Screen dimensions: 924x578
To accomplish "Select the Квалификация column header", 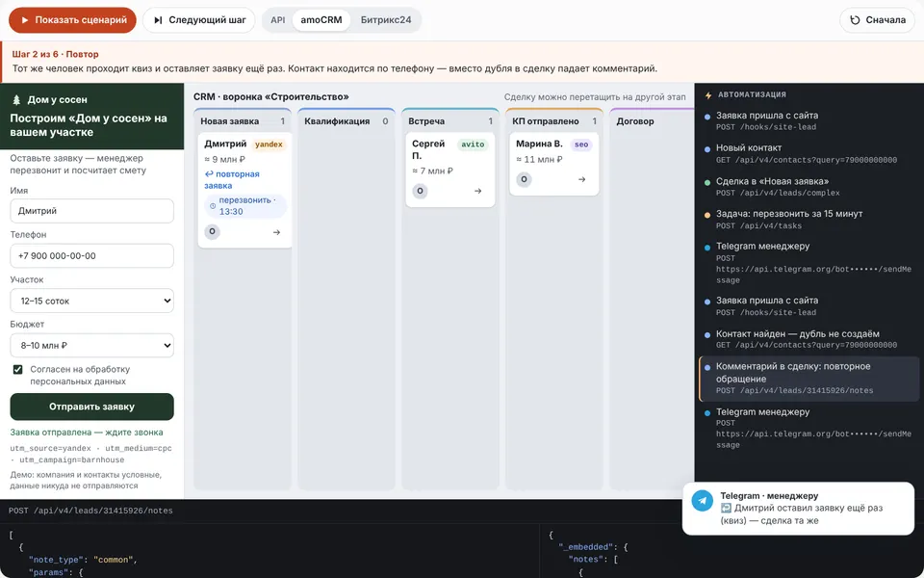I will click(x=346, y=121).
